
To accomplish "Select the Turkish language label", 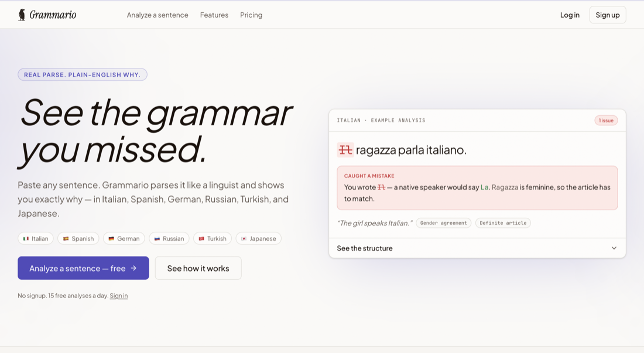I will coord(217,238).
